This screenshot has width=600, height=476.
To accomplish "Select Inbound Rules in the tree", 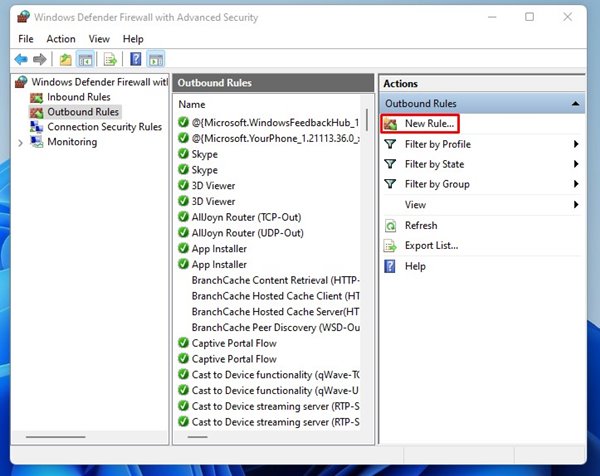I will click(79, 97).
